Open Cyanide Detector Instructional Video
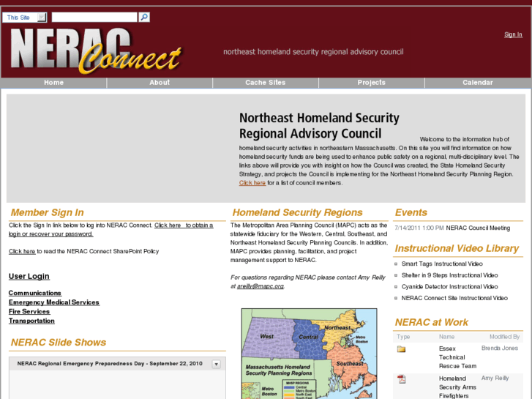This screenshot has width=532, height=399. (x=449, y=286)
